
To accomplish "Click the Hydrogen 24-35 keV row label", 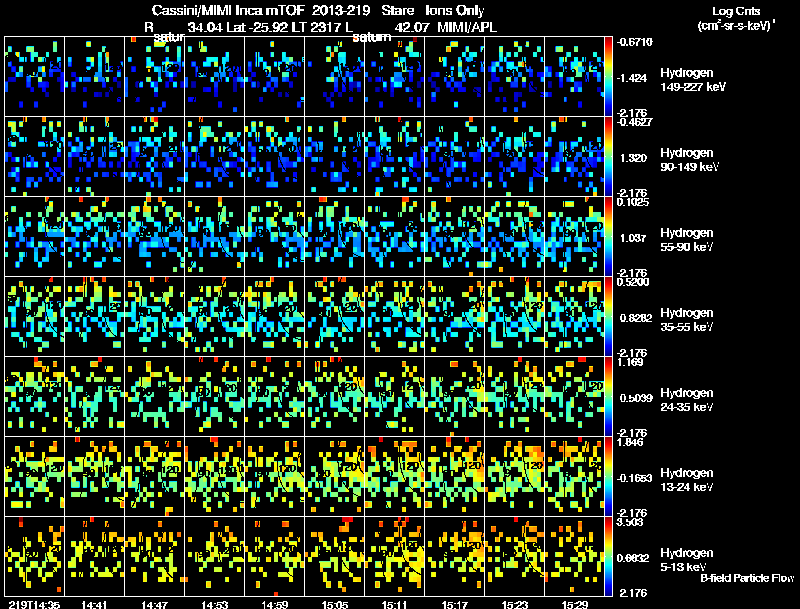I will tap(687, 400).
